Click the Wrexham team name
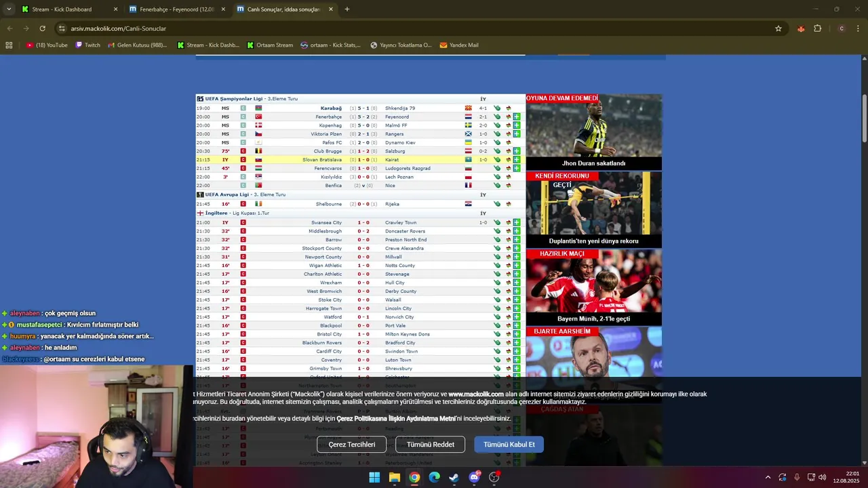868x488 pixels. (331, 283)
